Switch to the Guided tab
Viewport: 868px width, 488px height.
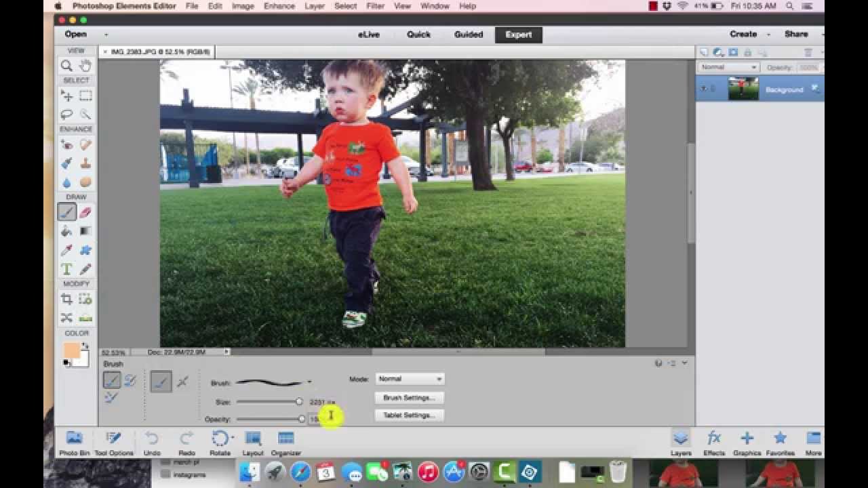coord(469,35)
